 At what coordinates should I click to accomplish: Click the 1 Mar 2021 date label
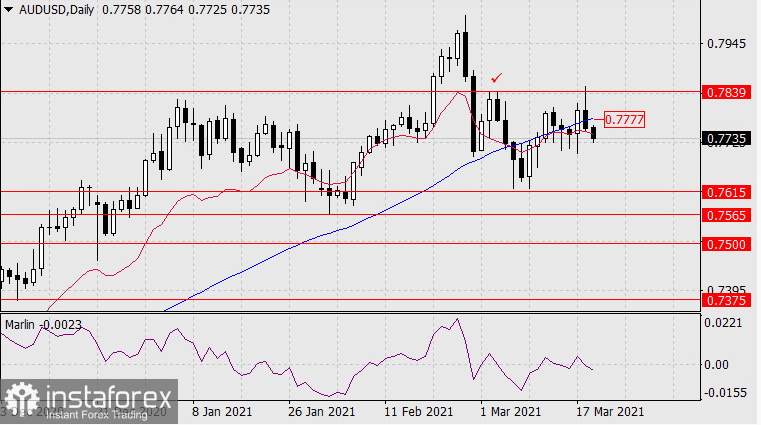[x=510, y=411]
